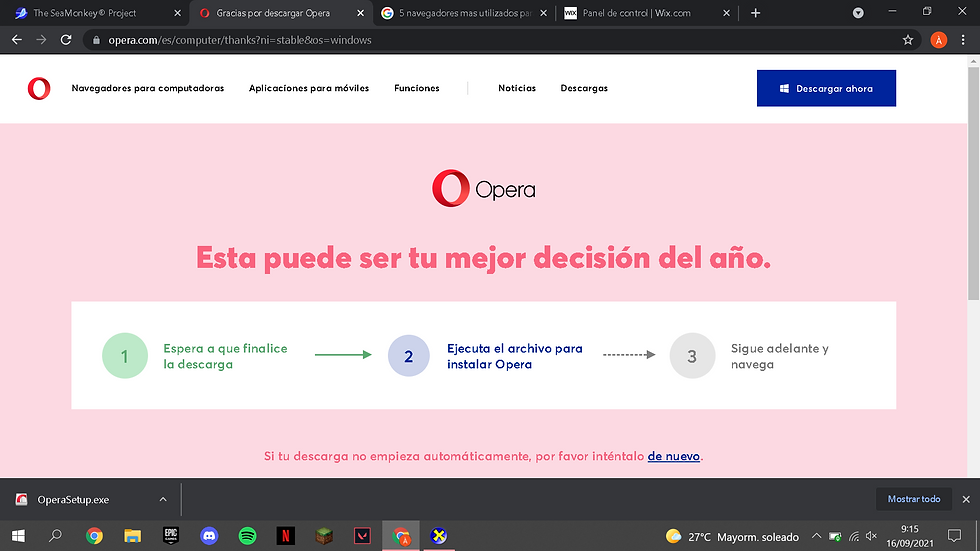Open the Windows Start menu
This screenshot has width=980, height=551.
(18, 536)
